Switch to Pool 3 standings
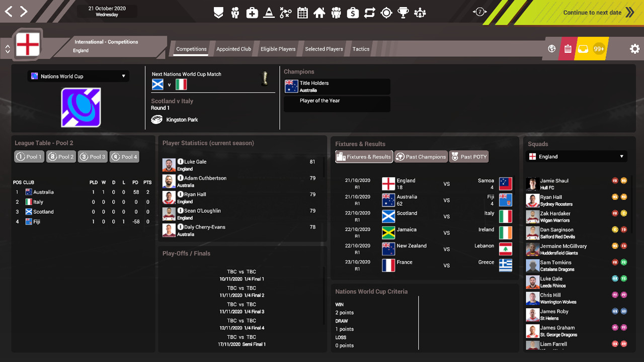 click(x=93, y=156)
